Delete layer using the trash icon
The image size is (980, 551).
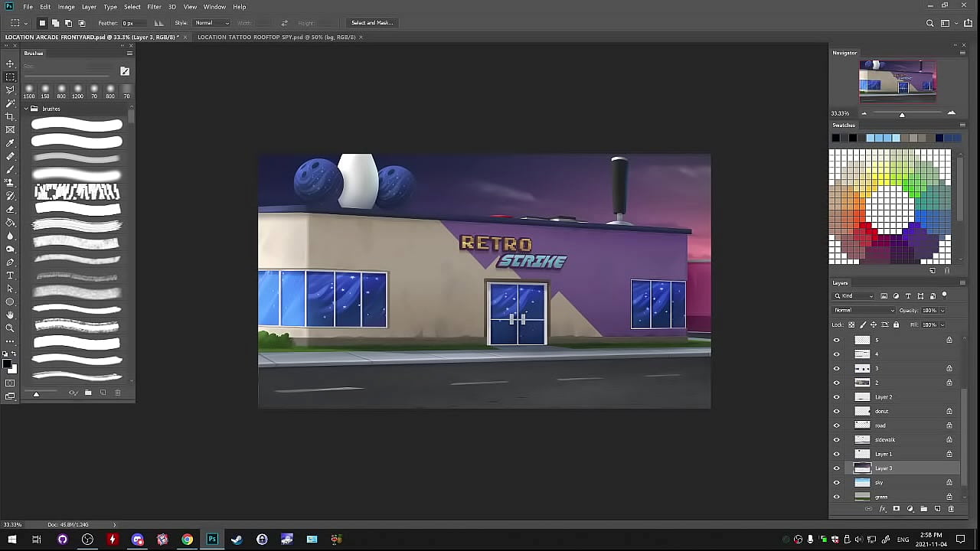coord(951,509)
